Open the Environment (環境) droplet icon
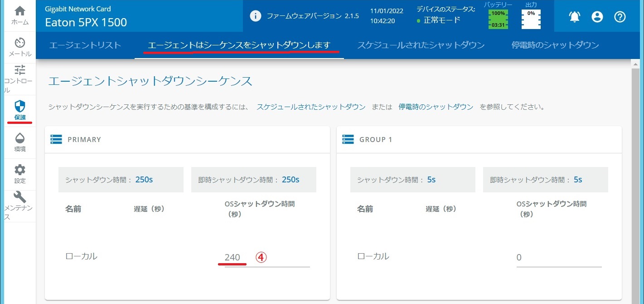Screen dimensions: 644x304 (x=20, y=138)
